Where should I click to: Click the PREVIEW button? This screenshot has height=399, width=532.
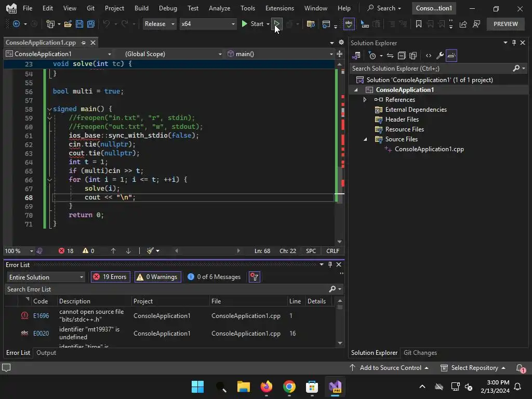[506, 24]
